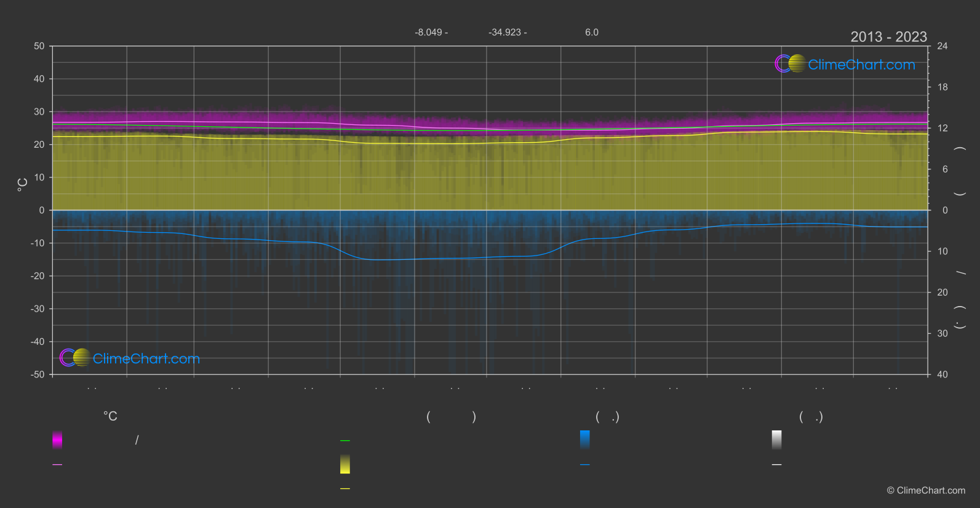Click the '6.0' elevation value

click(592, 32)
